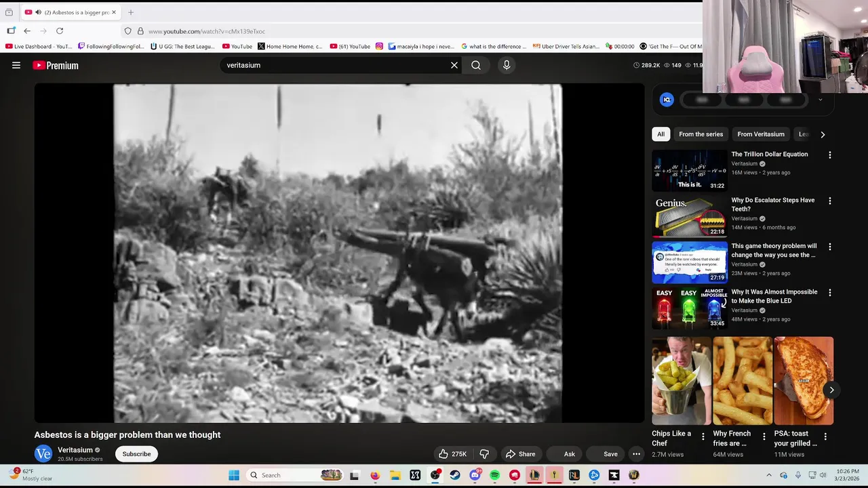Subscribe to the Veritasium channel
This screenshot has height=488, width=868.
coord(136,454)
